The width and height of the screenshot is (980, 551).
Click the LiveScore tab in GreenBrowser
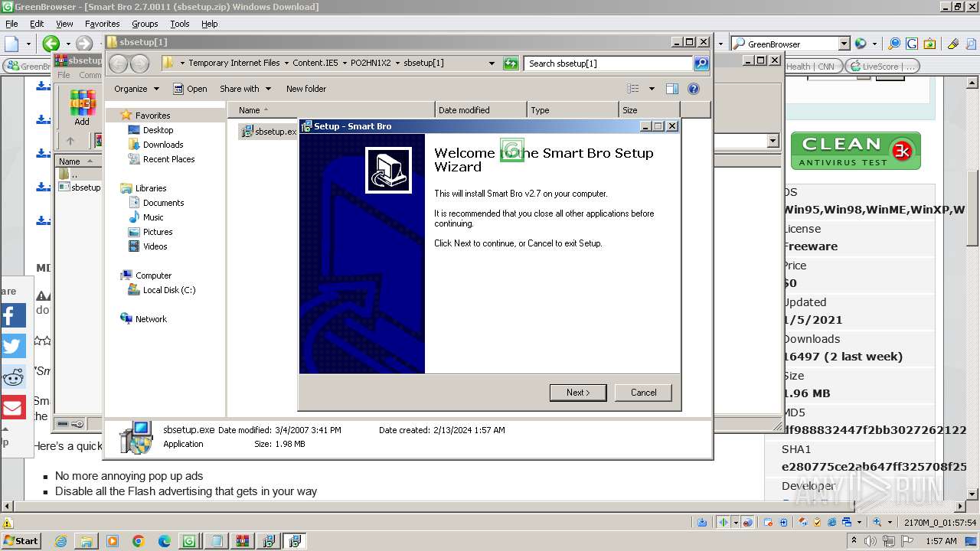coord(881,67)
